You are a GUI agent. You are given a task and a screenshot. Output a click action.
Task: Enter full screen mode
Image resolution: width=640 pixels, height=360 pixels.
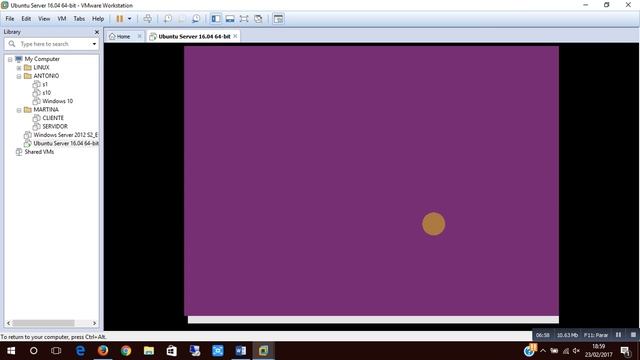244,19
